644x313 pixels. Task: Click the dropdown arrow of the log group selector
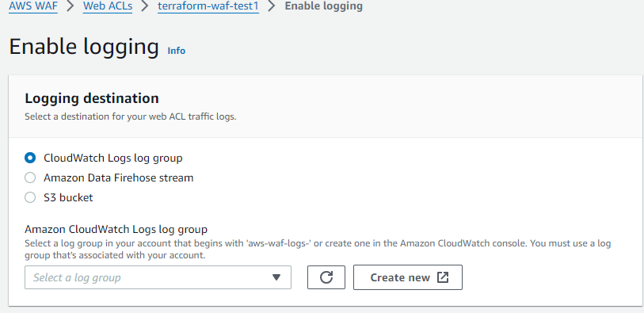point(276,277)
